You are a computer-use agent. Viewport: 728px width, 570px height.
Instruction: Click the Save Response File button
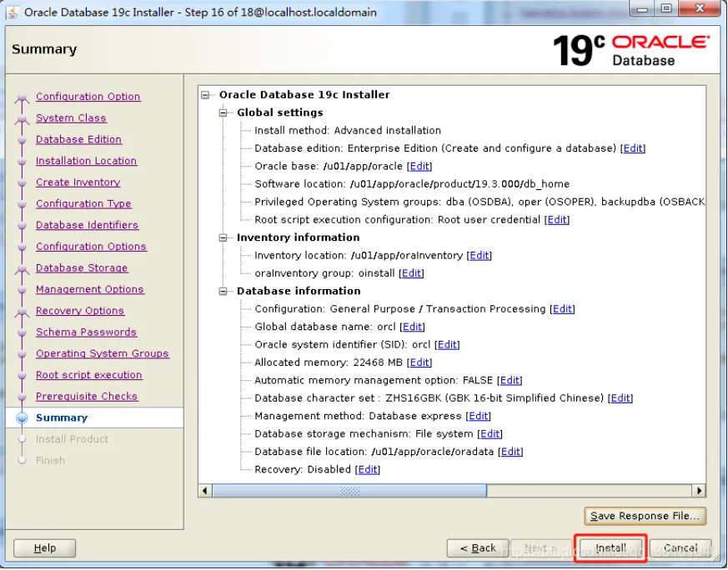(645, 516)
